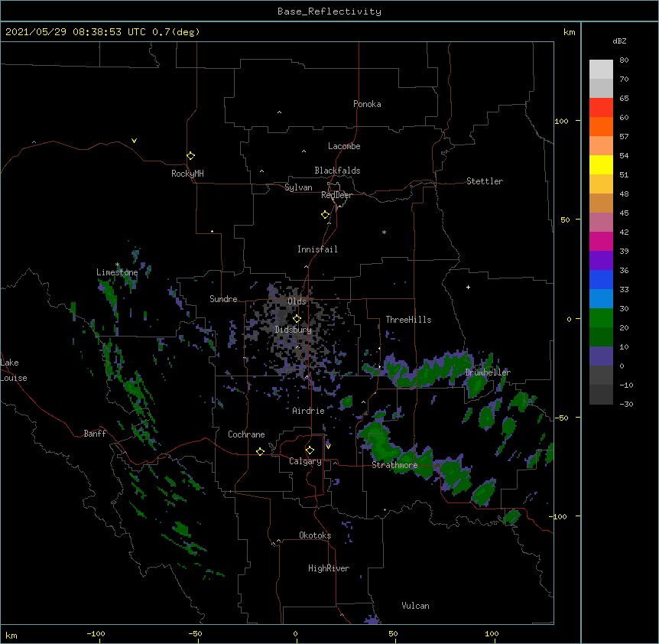Click the Blackfalds city label
The height and width of the screenshot is (644, 659).
(337, 171)
